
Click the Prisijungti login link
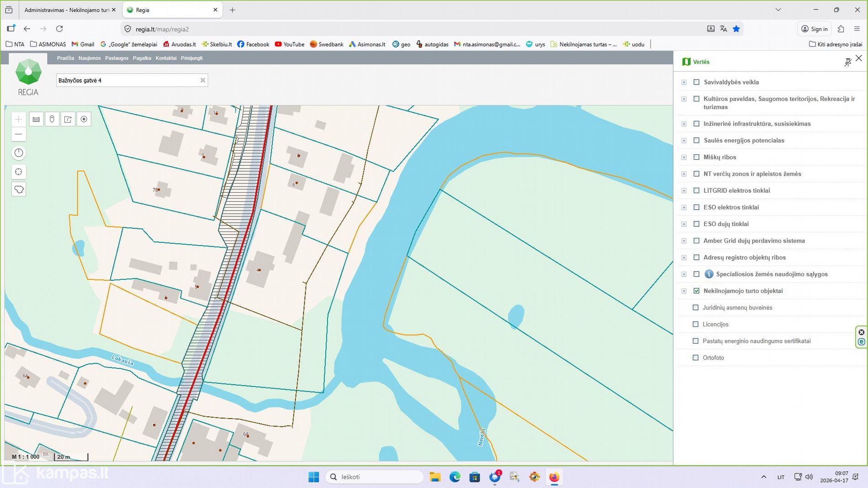point(191,58)
